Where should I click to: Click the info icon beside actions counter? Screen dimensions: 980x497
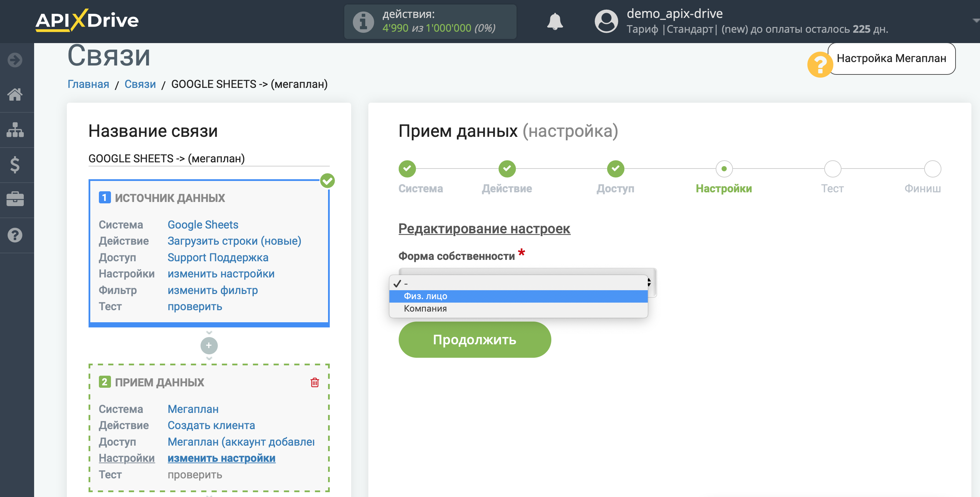tap(363, 22)
